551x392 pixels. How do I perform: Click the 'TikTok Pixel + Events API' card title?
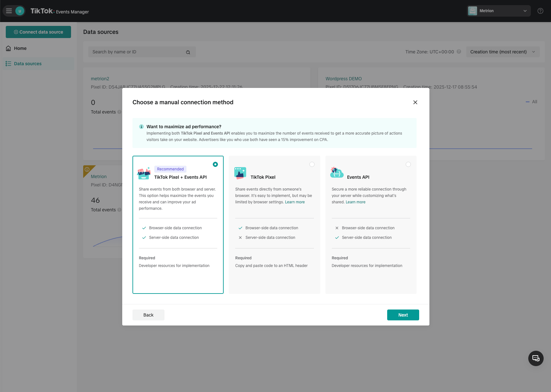point(180,177)
